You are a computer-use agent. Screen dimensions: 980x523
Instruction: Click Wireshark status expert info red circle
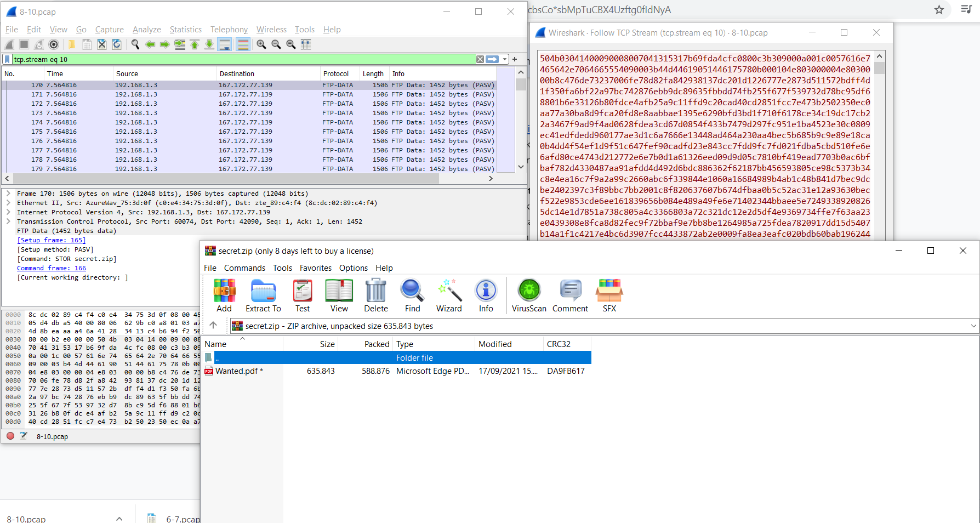point(10,436)
